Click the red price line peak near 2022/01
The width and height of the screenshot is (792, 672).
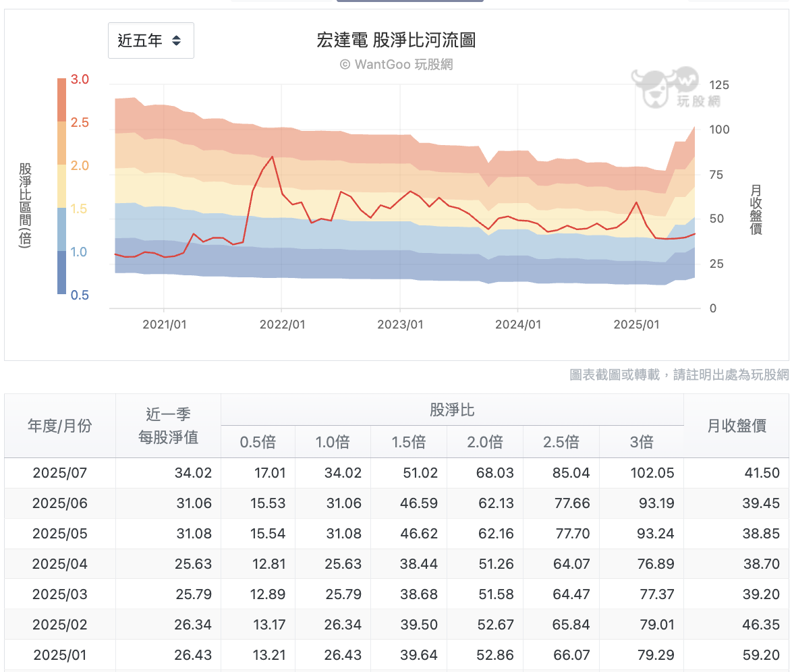pos(273,157)
